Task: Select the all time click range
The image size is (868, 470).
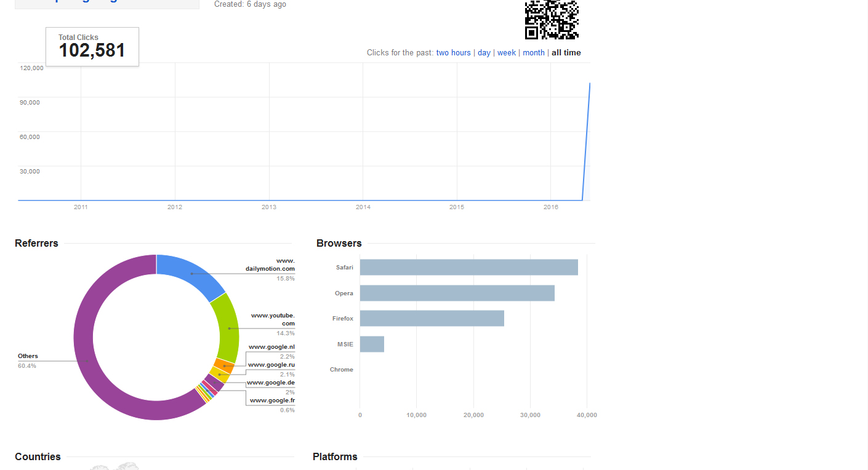Action: [566, 53]
